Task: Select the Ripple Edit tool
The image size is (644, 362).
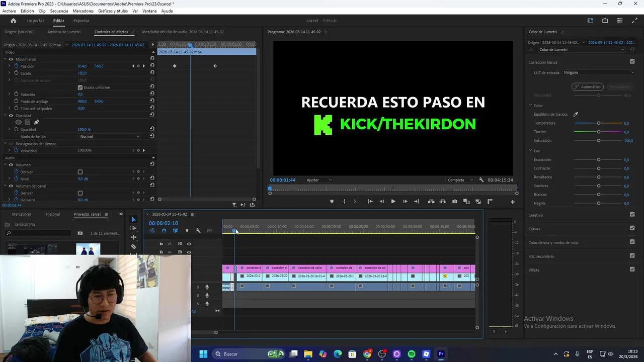Action: click(x=133, y=237)
